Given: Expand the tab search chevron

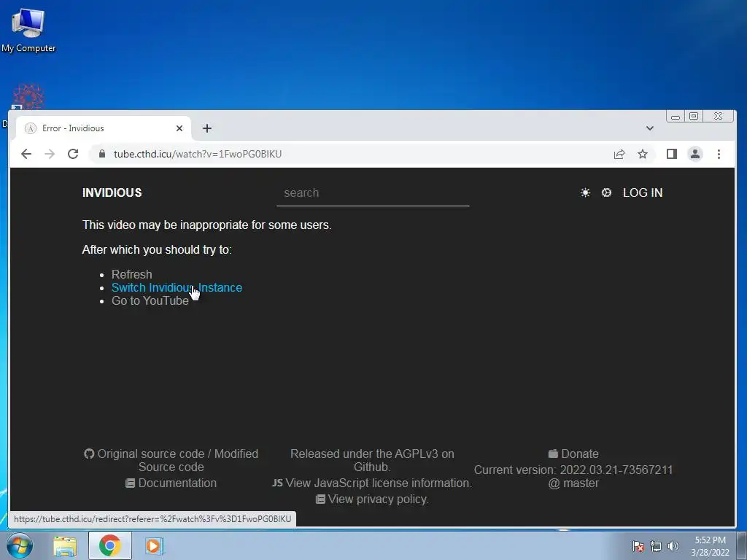Looking at the screenshot, I should [649, 128].
